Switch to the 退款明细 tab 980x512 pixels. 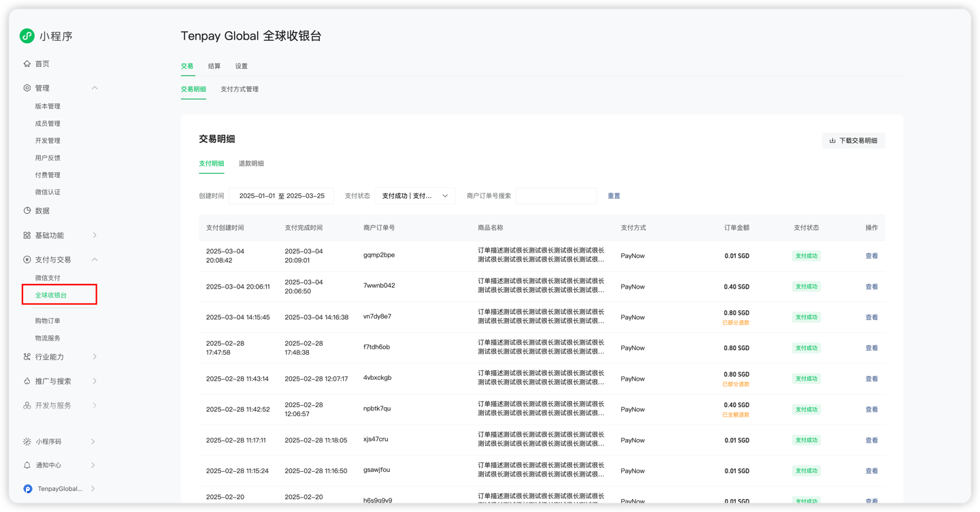tap(251, 163)
